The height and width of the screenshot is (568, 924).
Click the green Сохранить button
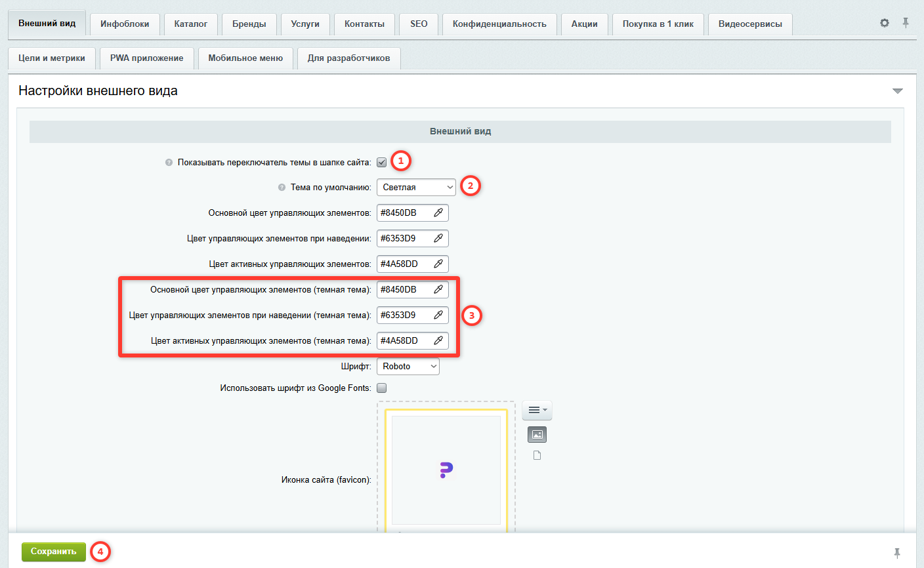coord(54,552)
